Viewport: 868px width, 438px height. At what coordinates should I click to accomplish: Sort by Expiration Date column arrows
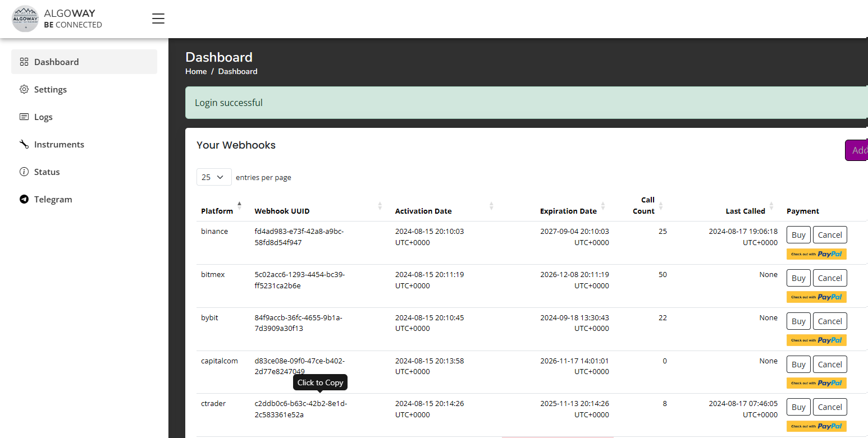(603, 206)
